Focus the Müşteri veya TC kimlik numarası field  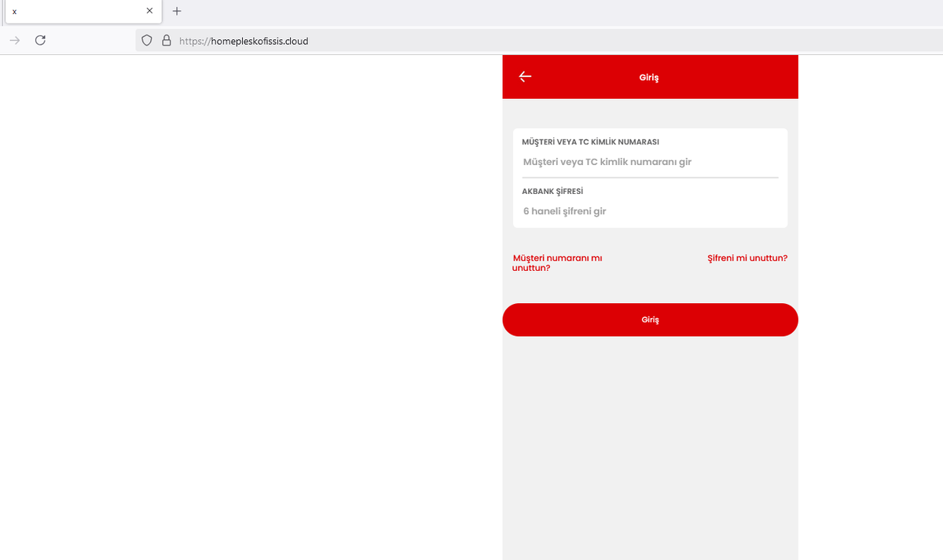(x=650, y=162)
